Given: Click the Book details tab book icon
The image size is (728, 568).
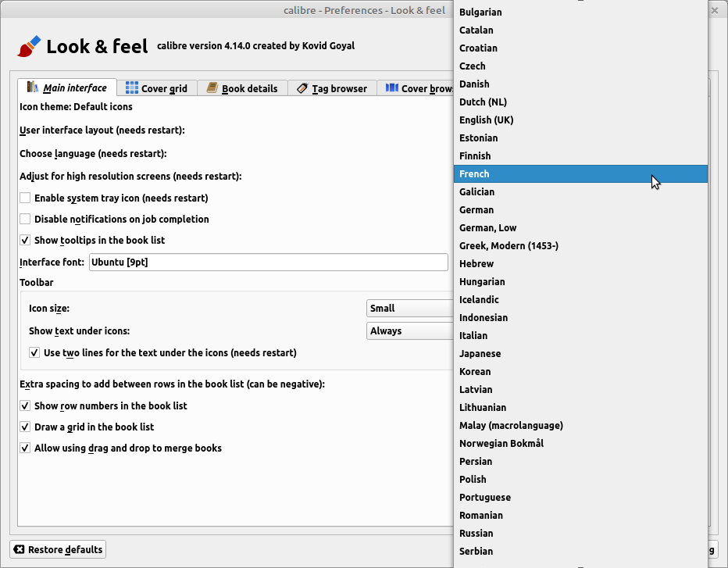Looking at the screenshot, I should point(212,88).
